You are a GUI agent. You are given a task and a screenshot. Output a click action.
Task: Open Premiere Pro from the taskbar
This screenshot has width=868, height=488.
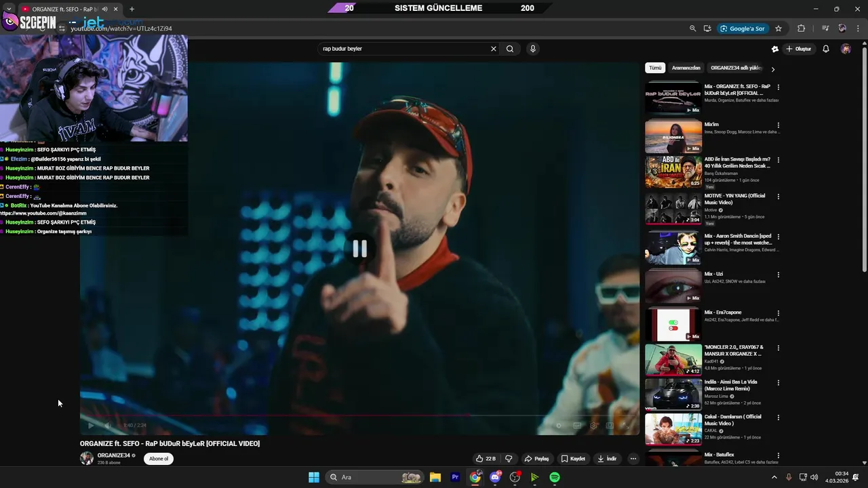tap(455, 477)
